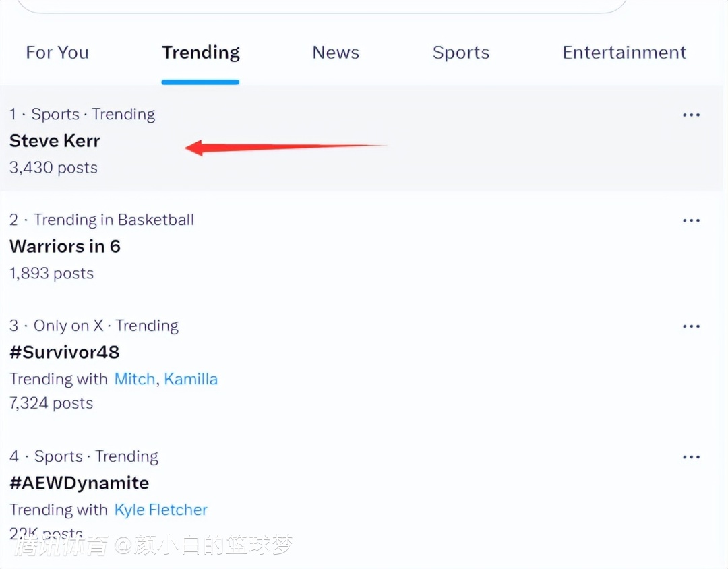Open the Kyle Fletcher related trend
Image resolution: width=728 pixels, height=569 pixels.
[x=160, y=510]
